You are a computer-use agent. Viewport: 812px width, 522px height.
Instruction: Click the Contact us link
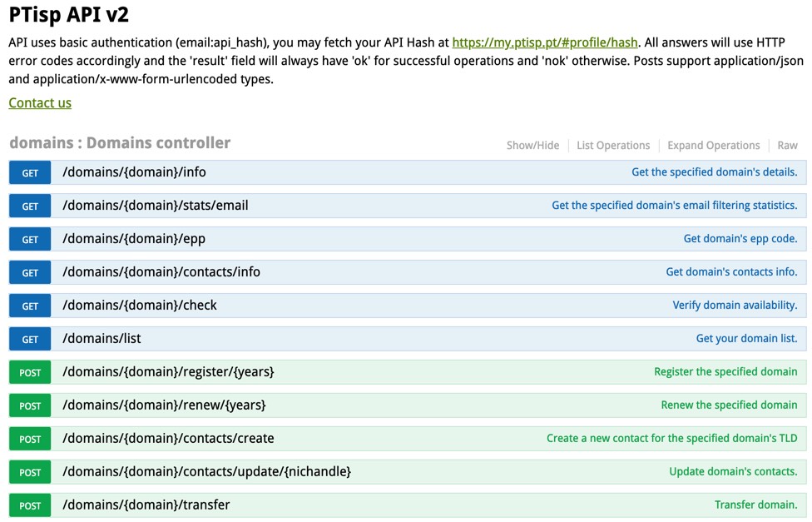(x=40, y=103)
